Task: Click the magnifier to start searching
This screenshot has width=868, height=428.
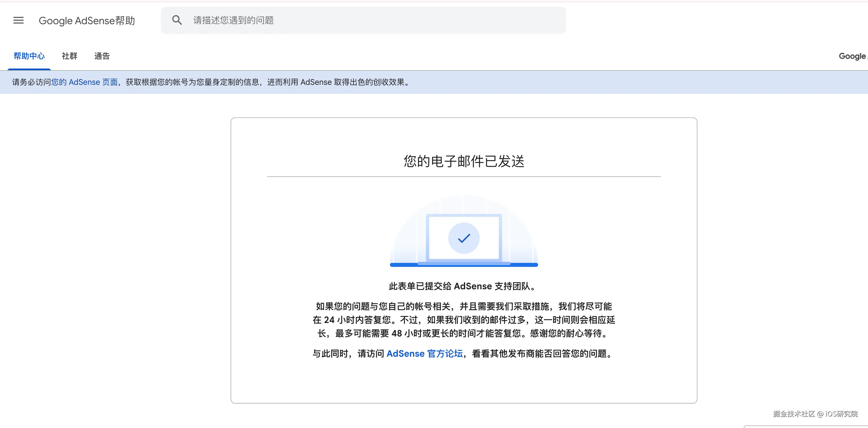Action: click(x=177, y=20)
